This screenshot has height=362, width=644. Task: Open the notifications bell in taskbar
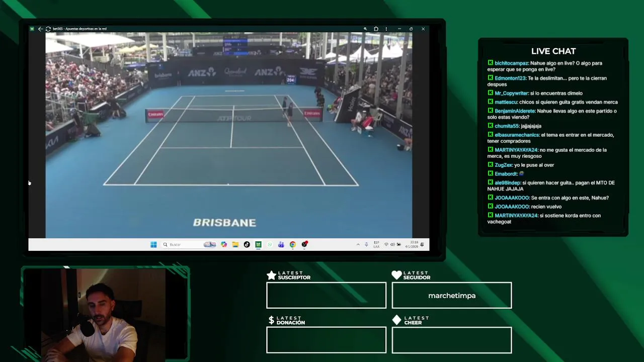pos(422,244)
